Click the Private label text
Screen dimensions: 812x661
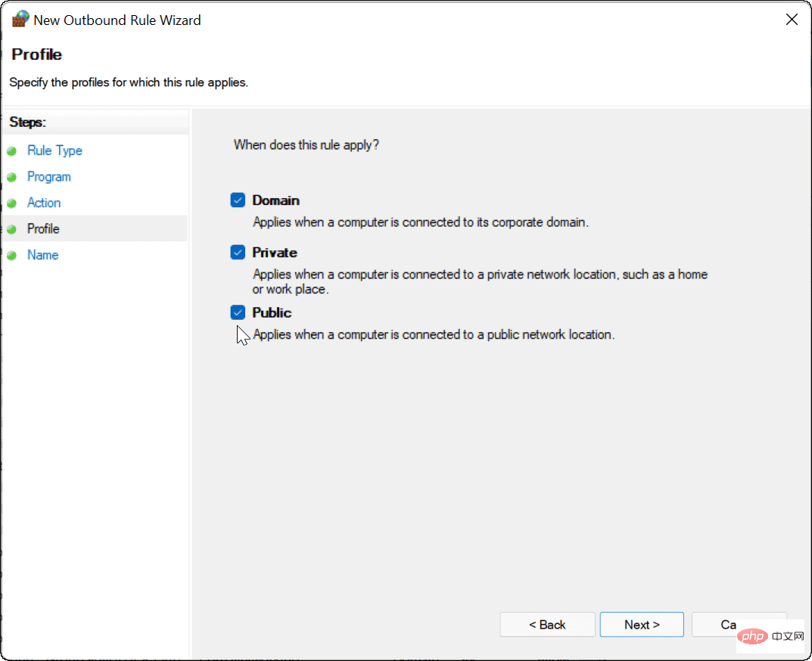pos(275,253)
